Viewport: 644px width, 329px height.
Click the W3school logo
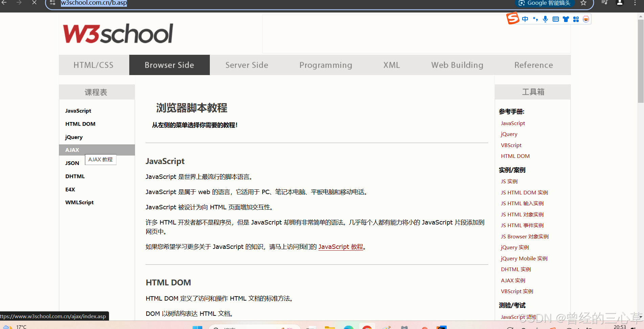(x=118, y=33)
